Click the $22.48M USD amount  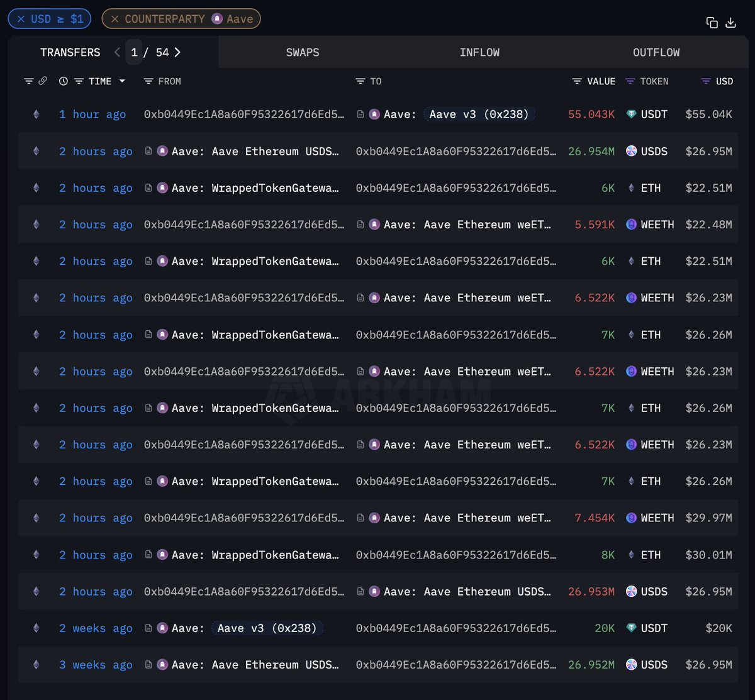coord(709,225)
